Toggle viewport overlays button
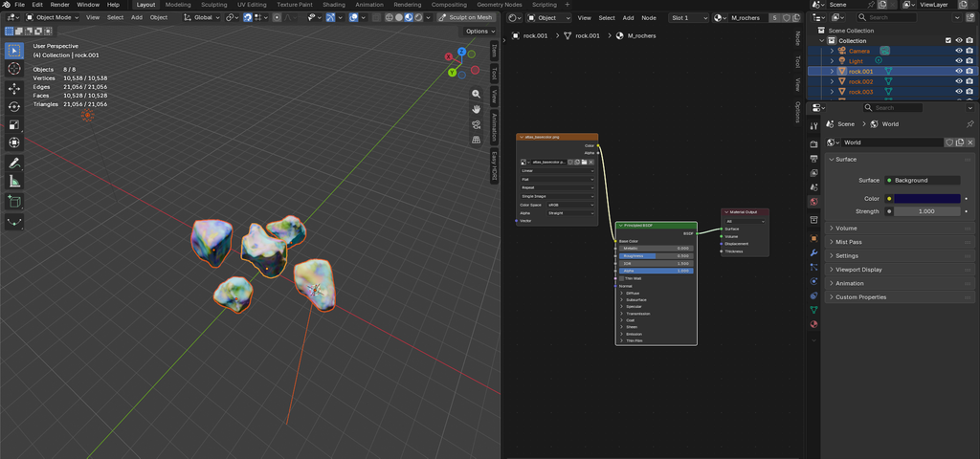Screen dimensions: 980x459 click(354, 17)
